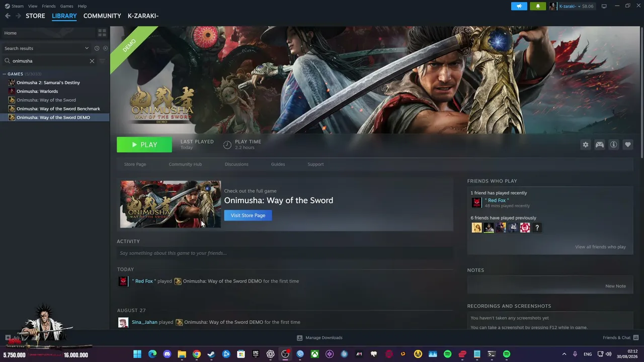
Task: Open the Discussions link
Action: coord(236,164)
